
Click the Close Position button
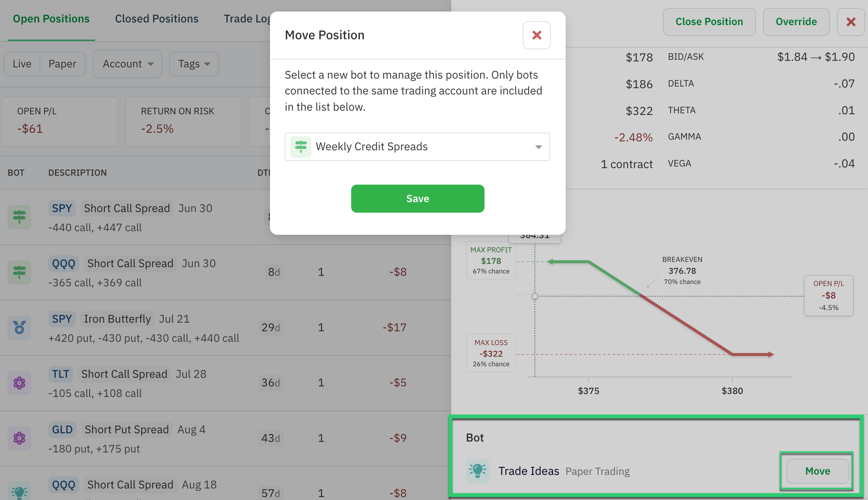tap(709, 22)
